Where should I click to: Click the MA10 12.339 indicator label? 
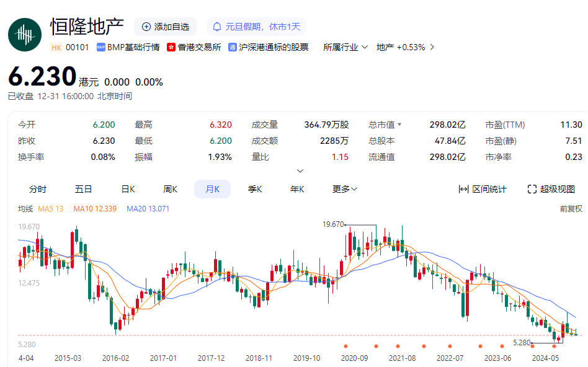coord(95,209)
